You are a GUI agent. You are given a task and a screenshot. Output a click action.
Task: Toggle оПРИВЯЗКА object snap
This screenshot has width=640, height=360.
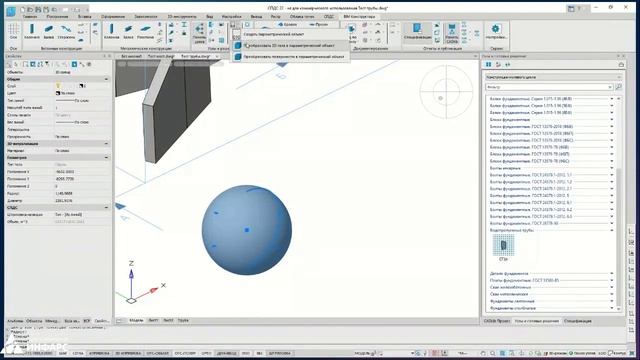pos(99,353)
